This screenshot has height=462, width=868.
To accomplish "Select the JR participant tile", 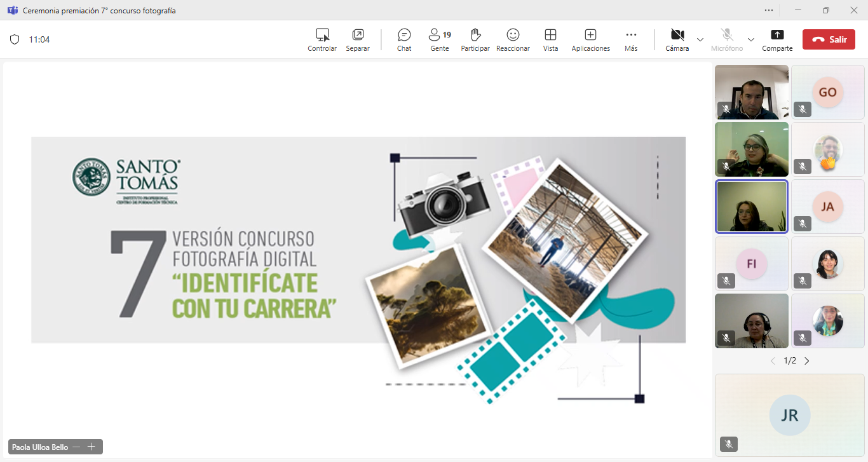I will [789, 415].
